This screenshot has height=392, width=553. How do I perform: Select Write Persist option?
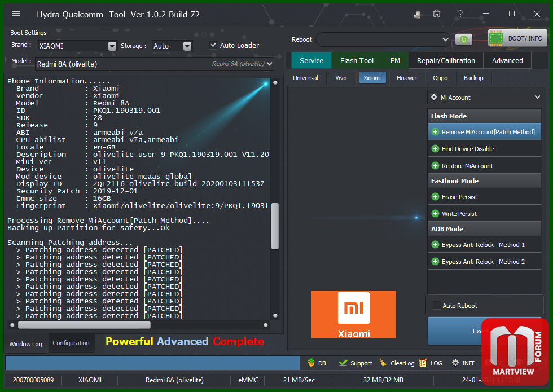tap(485, 214)
